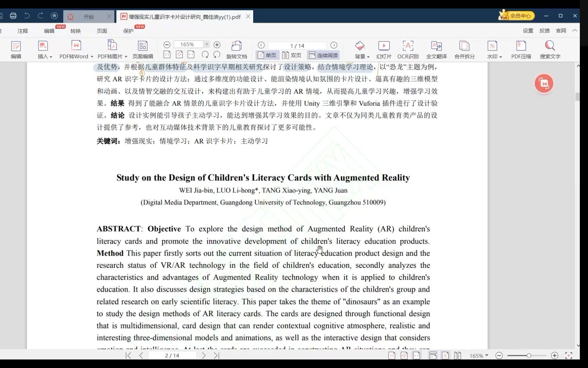This screenshot has height=368, width=588.
Task: Toggle fit width icon in bottom bar
Action: [416, 355]
